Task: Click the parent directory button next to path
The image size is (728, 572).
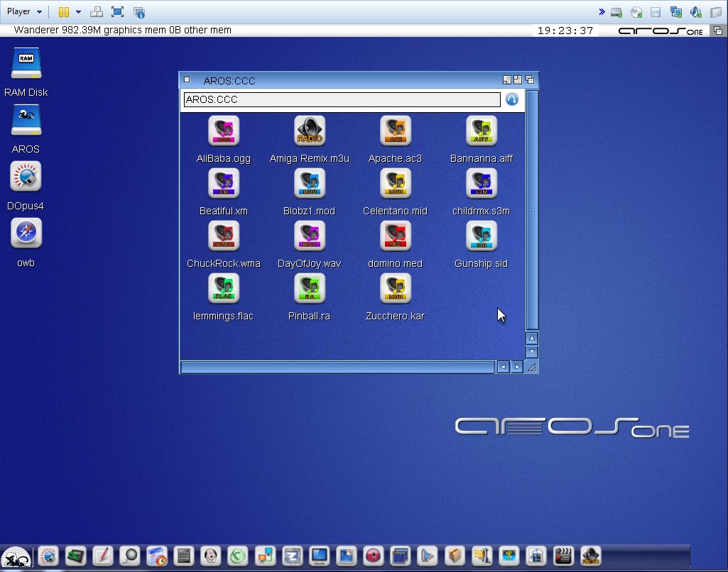Action: pyautogui.click(x=511, y=99)
